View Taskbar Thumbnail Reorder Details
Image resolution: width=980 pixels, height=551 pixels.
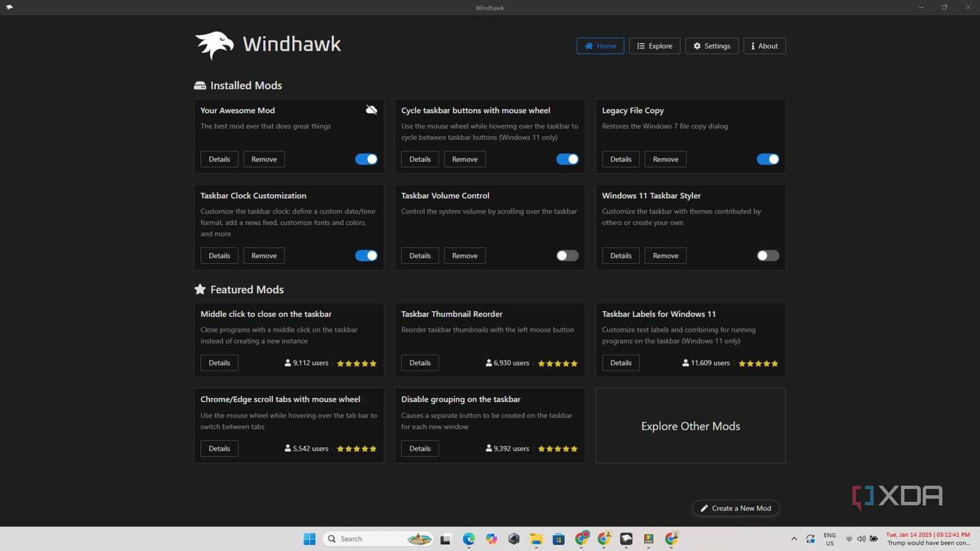[420, 363]
